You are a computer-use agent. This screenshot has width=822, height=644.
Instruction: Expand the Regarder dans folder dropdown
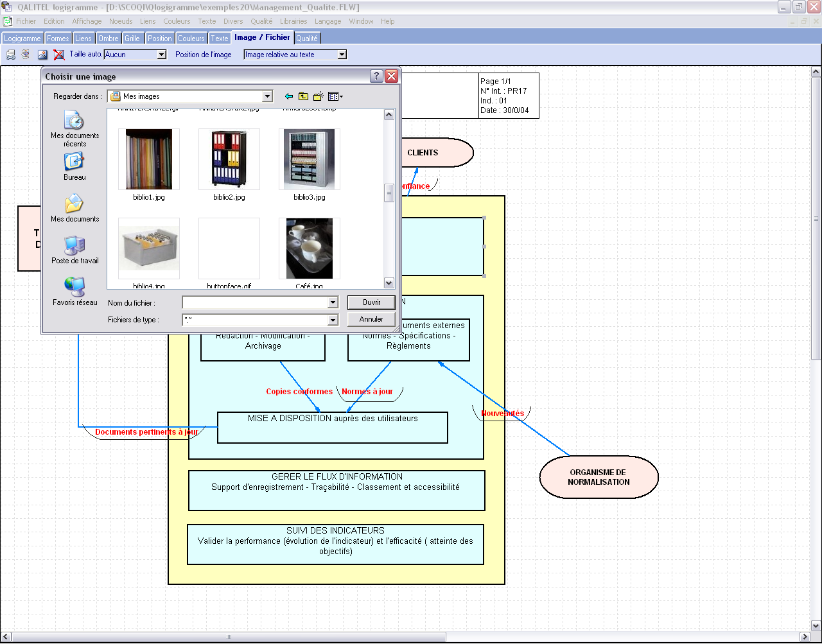tap(267, 97)
